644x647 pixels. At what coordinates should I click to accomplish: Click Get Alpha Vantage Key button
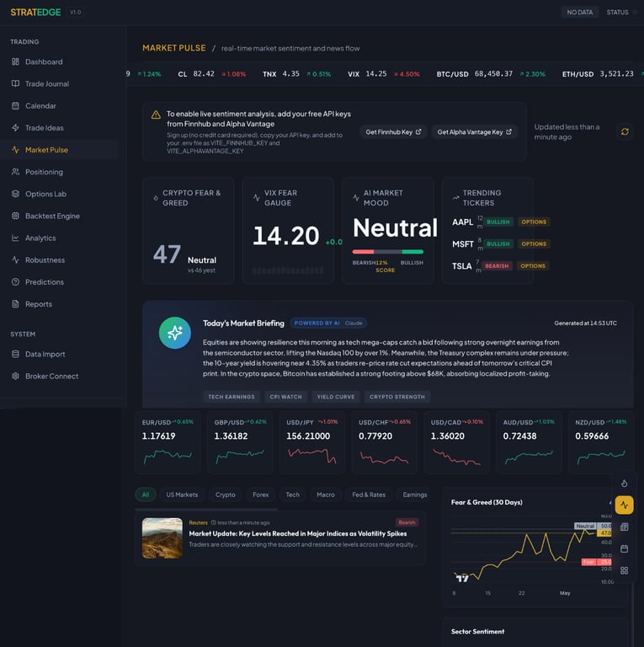point(474,132)
